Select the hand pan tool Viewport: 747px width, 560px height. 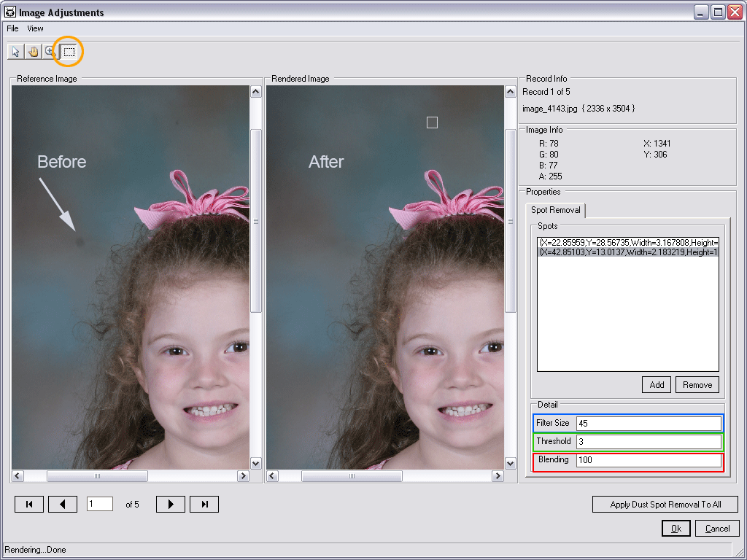point(33,52)
